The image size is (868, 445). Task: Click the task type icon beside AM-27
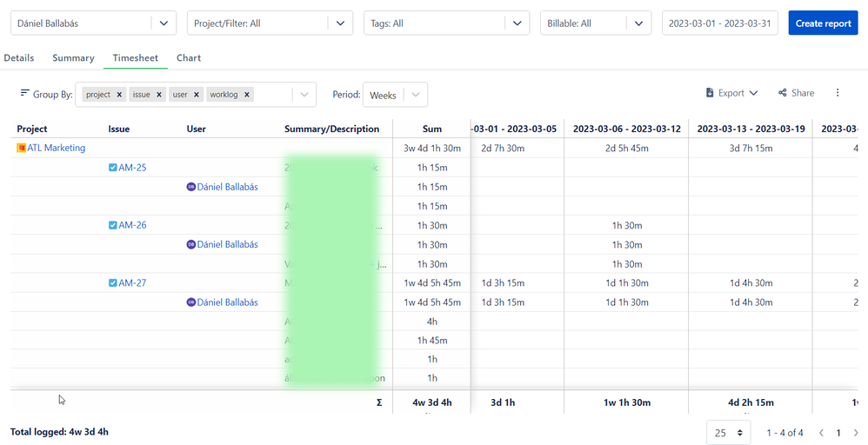point(113,282)
